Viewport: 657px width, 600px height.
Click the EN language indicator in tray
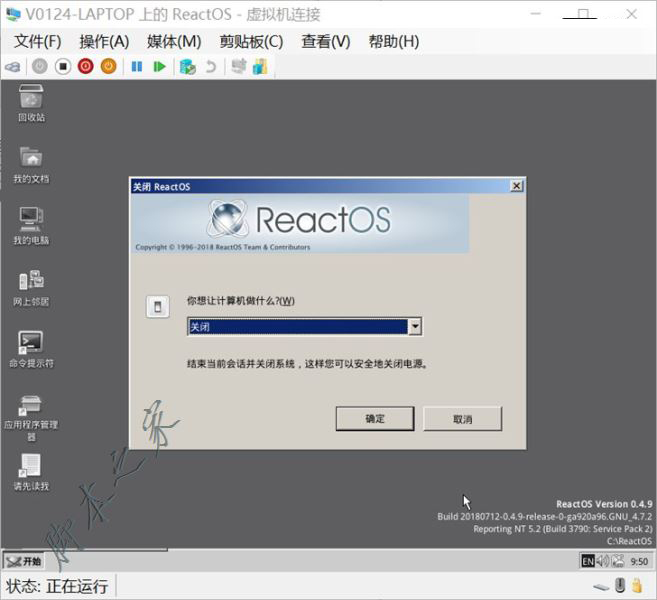[x=588, y=562]
